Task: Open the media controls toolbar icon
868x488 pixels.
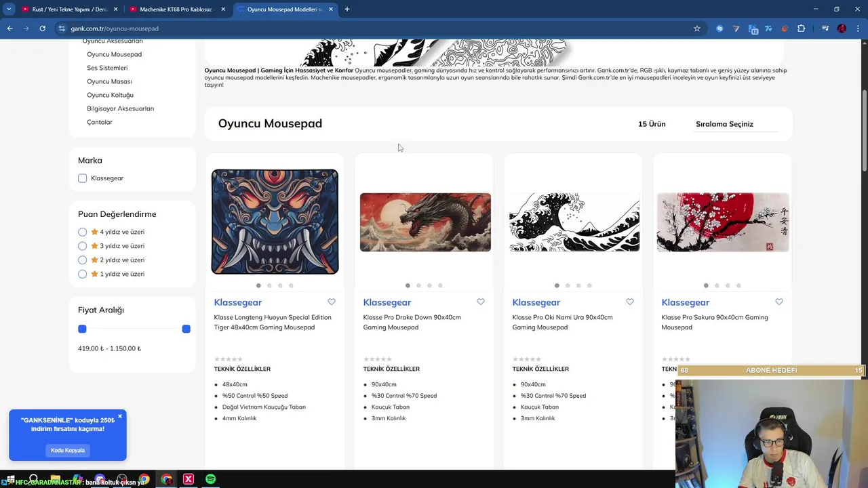Action: click(825, 28)
